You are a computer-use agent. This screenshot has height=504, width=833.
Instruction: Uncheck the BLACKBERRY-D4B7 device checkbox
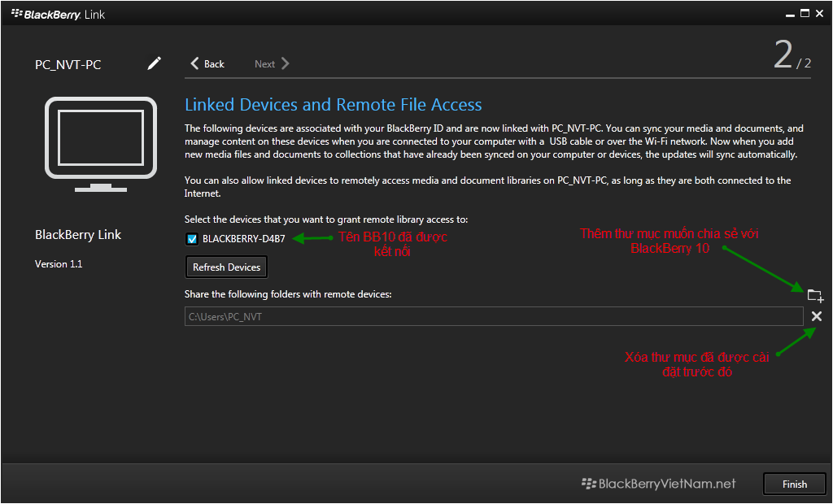coord(192,239)
